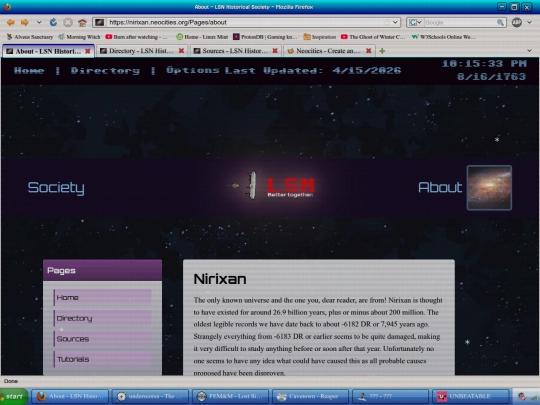Click the Society heading
540x405 pixels.
coord(56,187)
